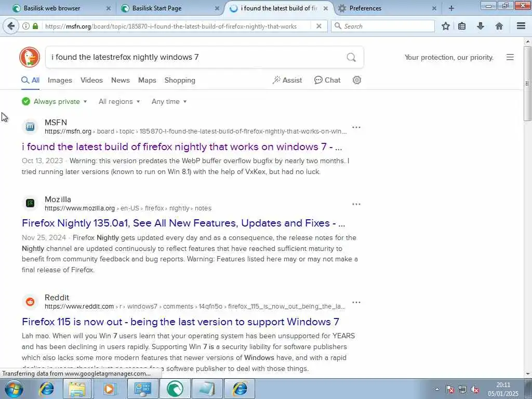Submit search with magnifier icon
Viewport: 532px width, 399px height.
[351, 57]
